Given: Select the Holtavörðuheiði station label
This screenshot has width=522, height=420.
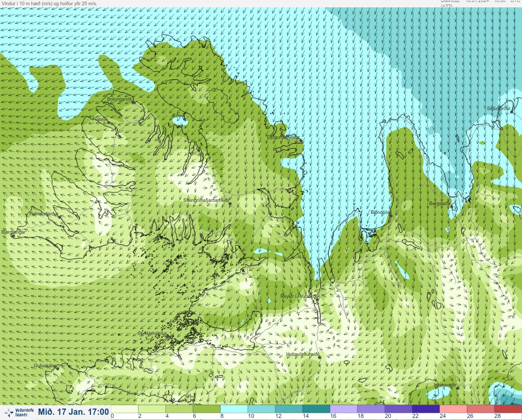Looking at the screenshot, I should click(x=303, y=354).
